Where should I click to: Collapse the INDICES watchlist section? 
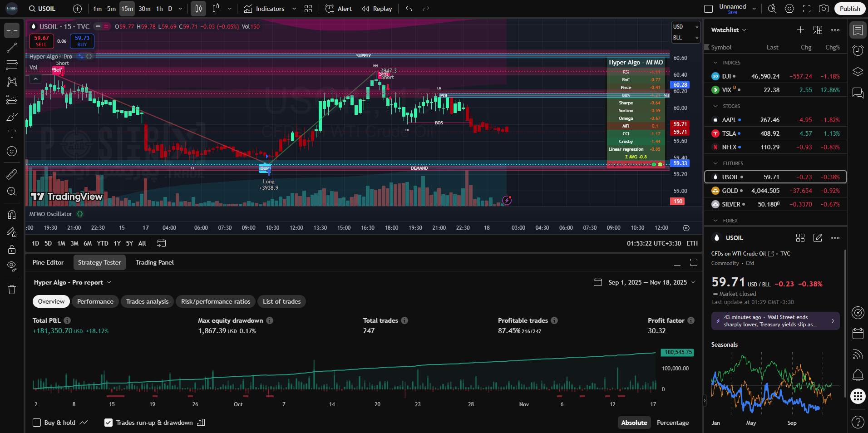point(715,63)
